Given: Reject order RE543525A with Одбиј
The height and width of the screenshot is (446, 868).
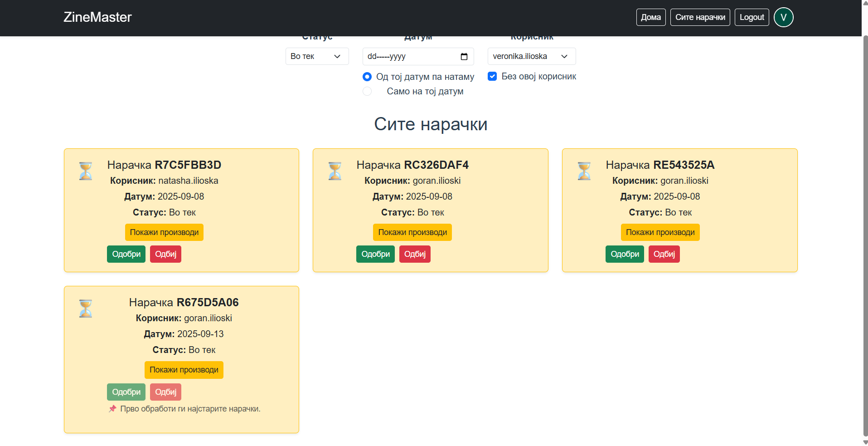Looking at the screenshot, I should 664,254.
